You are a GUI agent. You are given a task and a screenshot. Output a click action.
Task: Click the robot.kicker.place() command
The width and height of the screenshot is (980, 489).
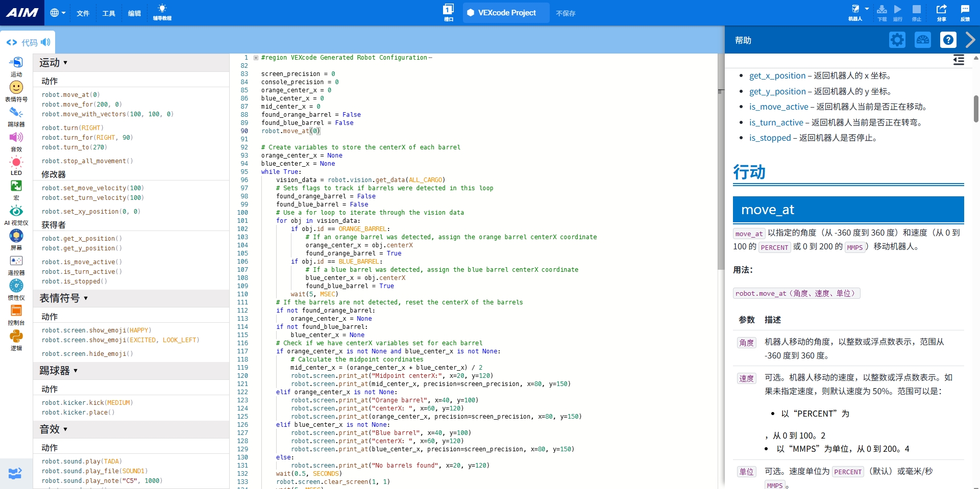pos(78,413)
